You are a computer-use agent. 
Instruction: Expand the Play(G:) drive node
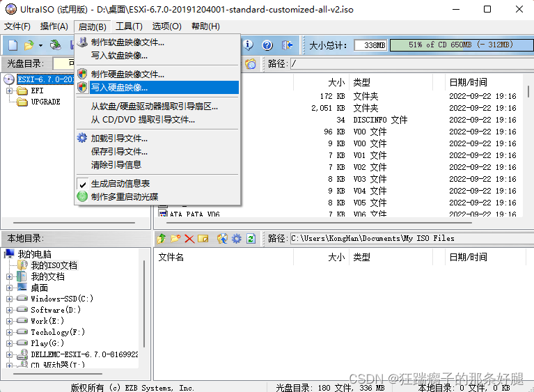point(9,343)
